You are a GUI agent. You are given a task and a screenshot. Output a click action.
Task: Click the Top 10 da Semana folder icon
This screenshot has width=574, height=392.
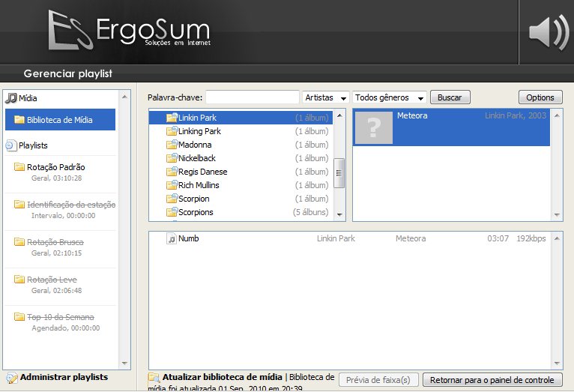coord(19,316)
